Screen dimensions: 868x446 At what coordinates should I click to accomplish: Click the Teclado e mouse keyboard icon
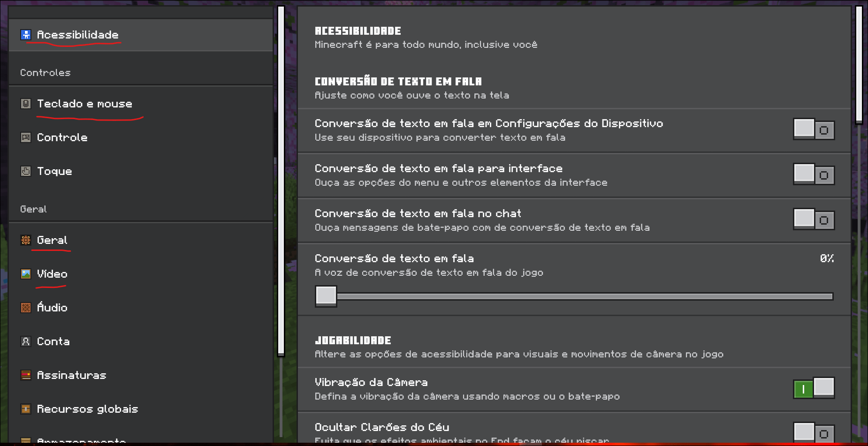point(26,104)
